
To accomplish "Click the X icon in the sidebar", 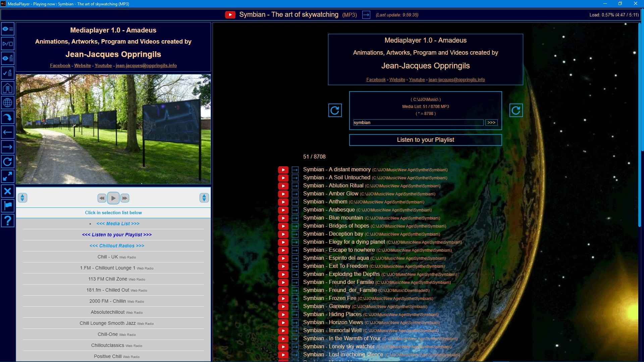I will (7, 191).
